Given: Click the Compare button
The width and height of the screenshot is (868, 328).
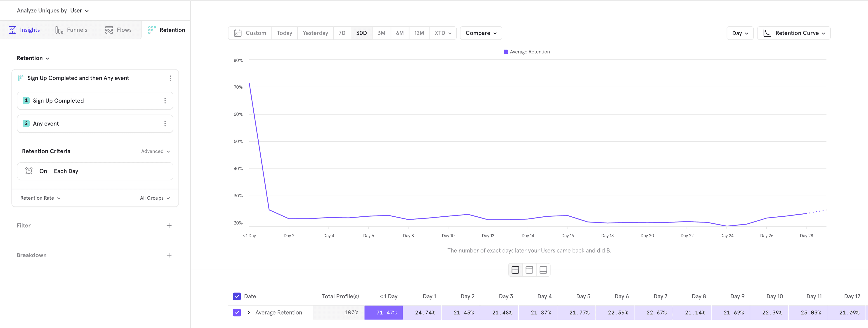Looking at the screenshot, I should pyautogui.click(x=481, y=33).
